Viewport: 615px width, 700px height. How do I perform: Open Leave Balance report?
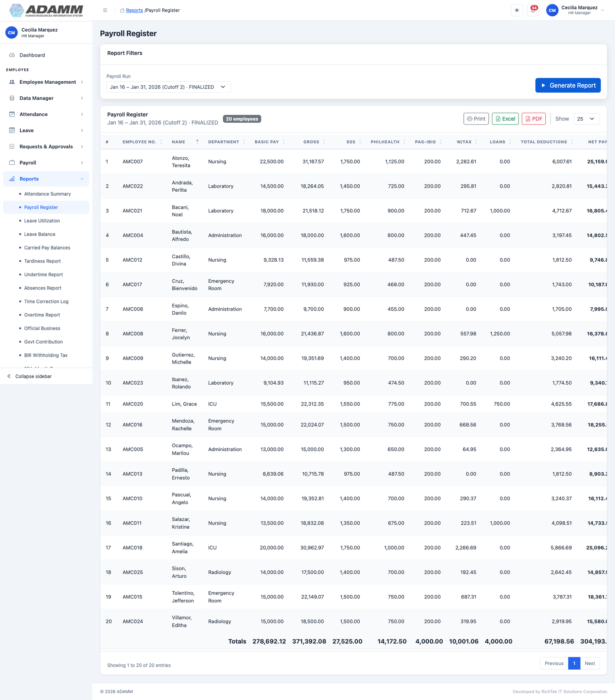coord(40,235)
